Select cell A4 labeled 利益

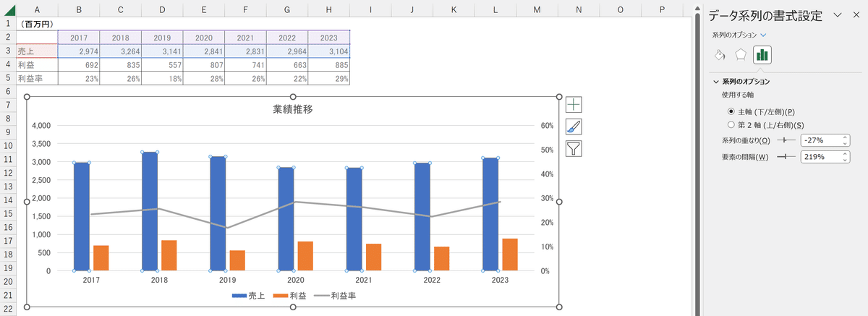coord(36,64)
